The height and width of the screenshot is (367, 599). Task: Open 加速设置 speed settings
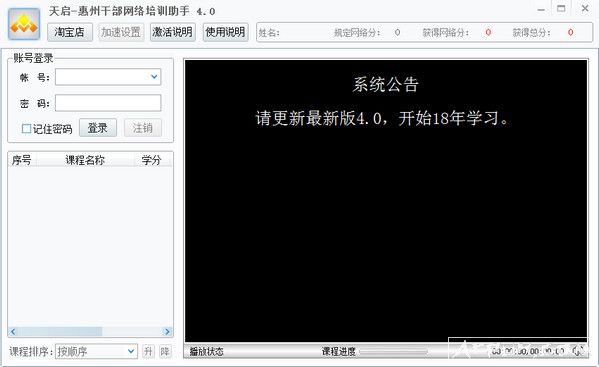click(121, 32)
